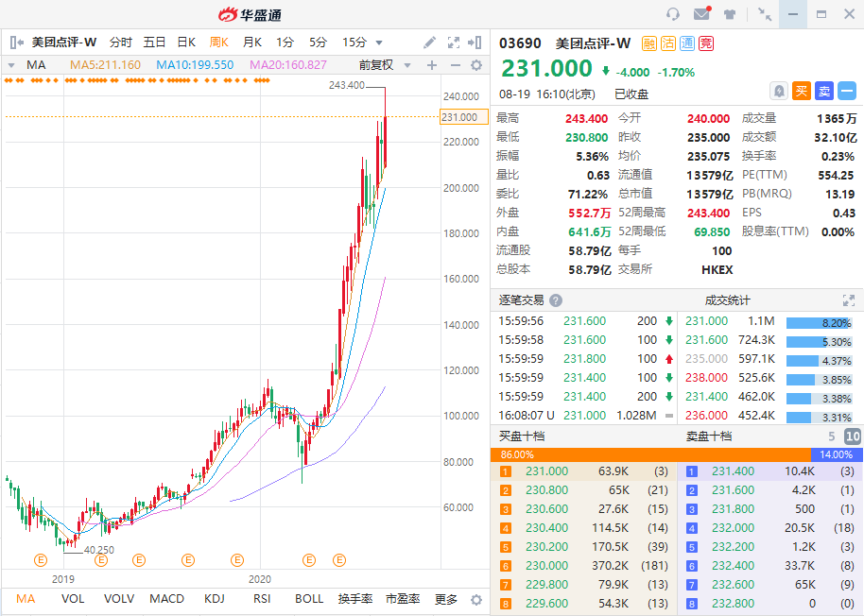The width and height of the screenshot is (864, 616).
Task: Click the 通 stock connect badge
Action: pyautogui.click(x=687, y=43)
